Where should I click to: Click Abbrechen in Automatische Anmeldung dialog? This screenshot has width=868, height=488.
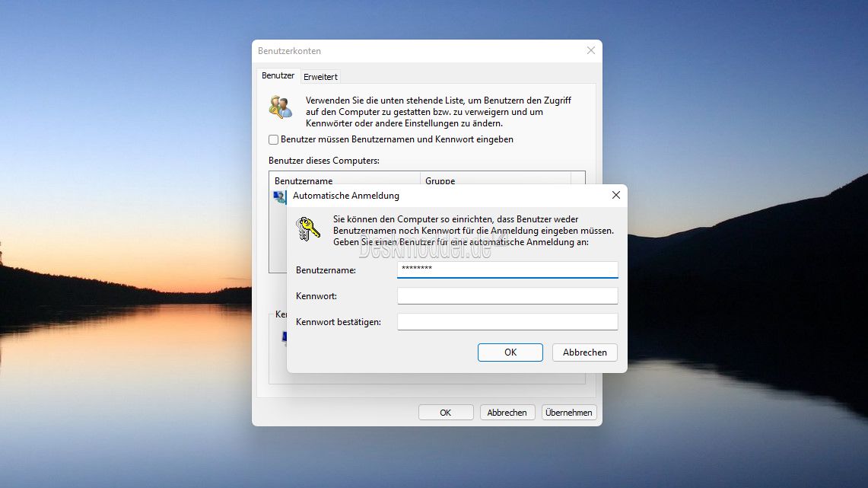tap(584, 352)
